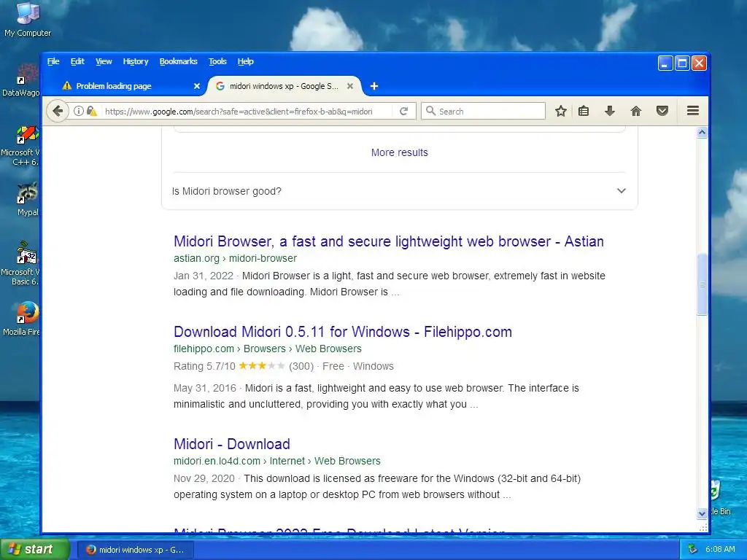Open the File menu
This screenshot has width=747, height=560.
tap(53, 61)
